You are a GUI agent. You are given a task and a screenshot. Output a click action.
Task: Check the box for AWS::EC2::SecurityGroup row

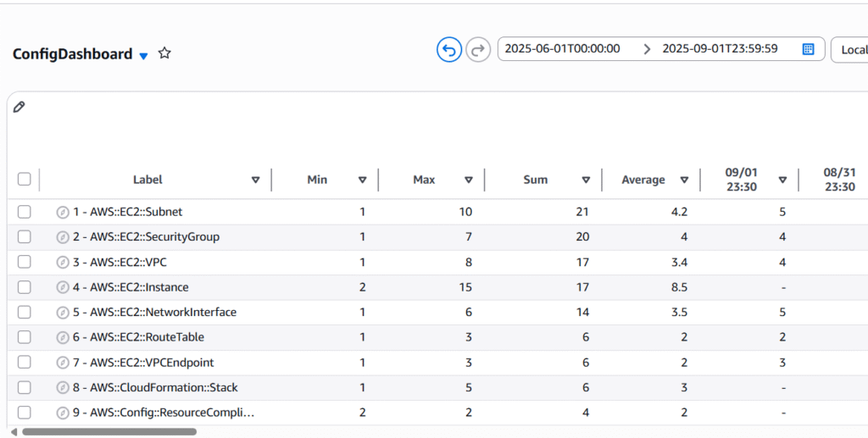[x=25, y=237]
